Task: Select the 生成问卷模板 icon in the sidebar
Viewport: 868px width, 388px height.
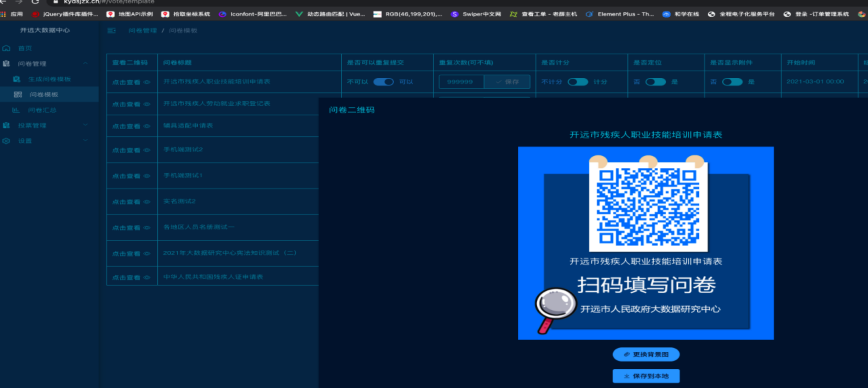Action: [x=17, y=79]
